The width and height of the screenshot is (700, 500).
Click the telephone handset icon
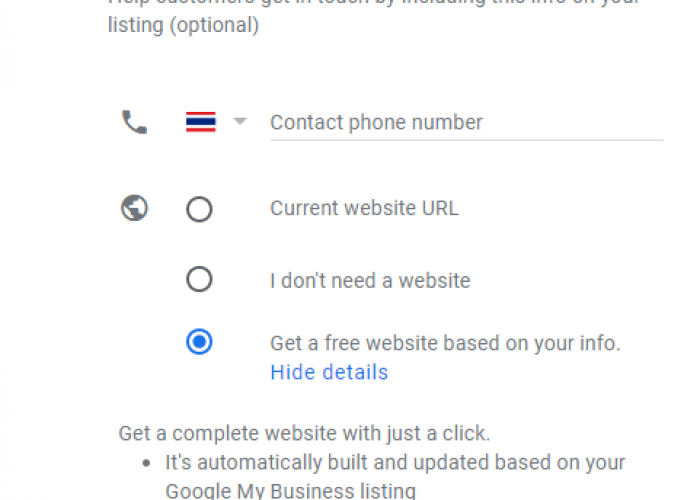click(x=134, y=122)
